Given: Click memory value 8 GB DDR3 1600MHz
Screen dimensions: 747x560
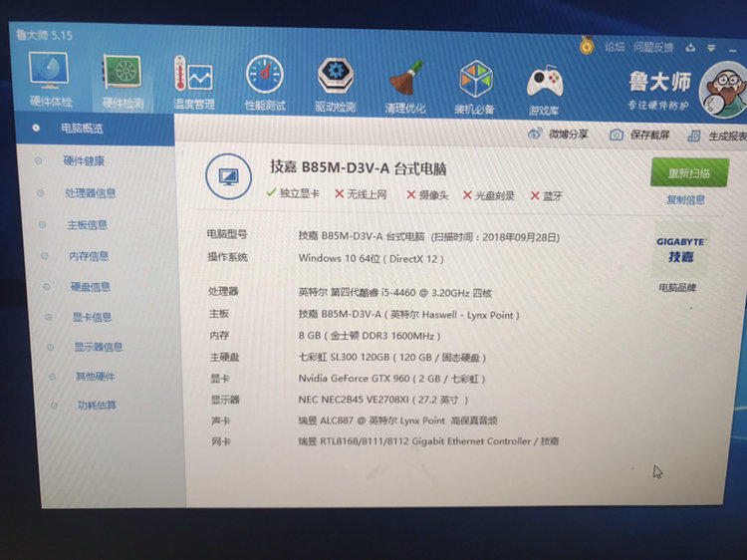Looking at the screenshot, I should (370, 336).
